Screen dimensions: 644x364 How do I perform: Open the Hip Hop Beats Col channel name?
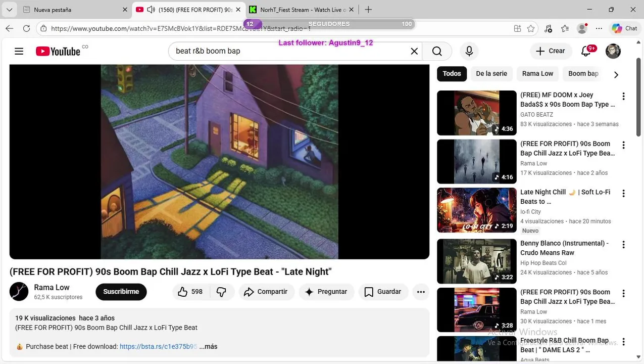coord(543,263)
